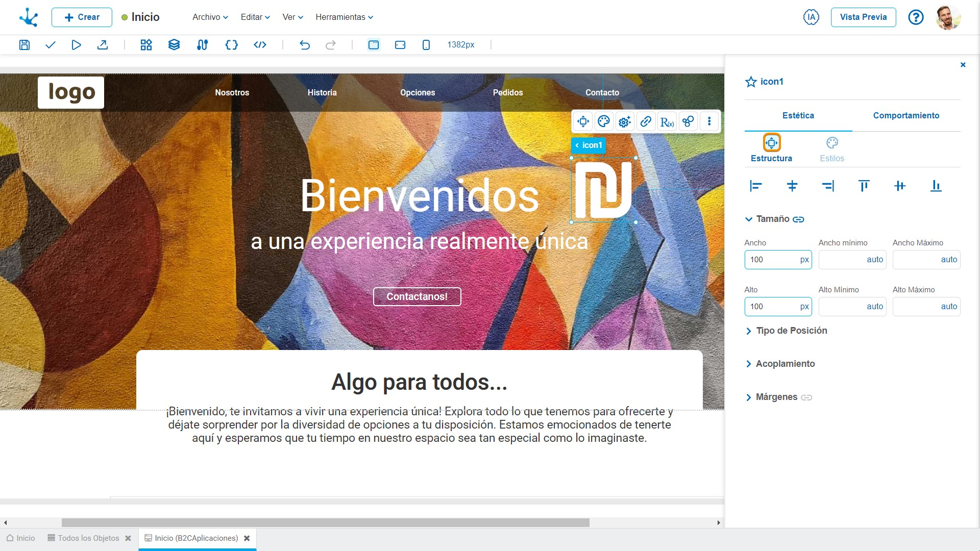Select the Estilos sub-tab
This screenshot has height=551, width=980.
pyautogui.click(x=832, y=148)
